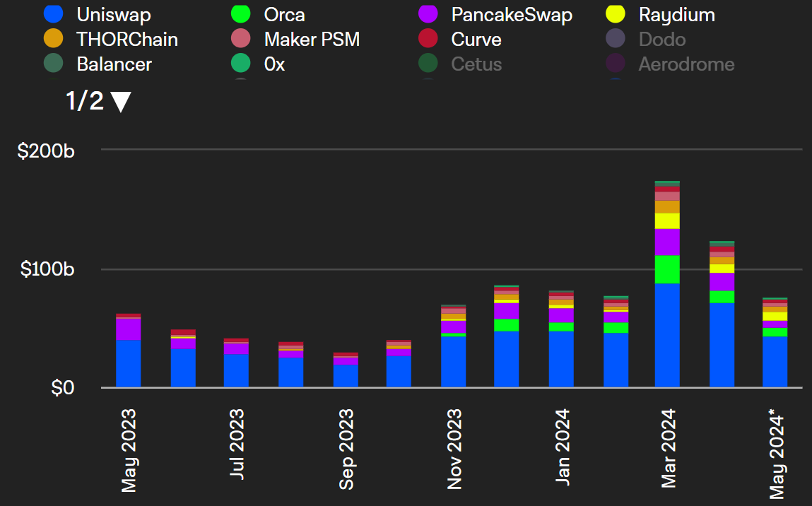This screenshot has height=506, width=812.
Task: Go to next legend page arrow
Action: click(121, 102)
